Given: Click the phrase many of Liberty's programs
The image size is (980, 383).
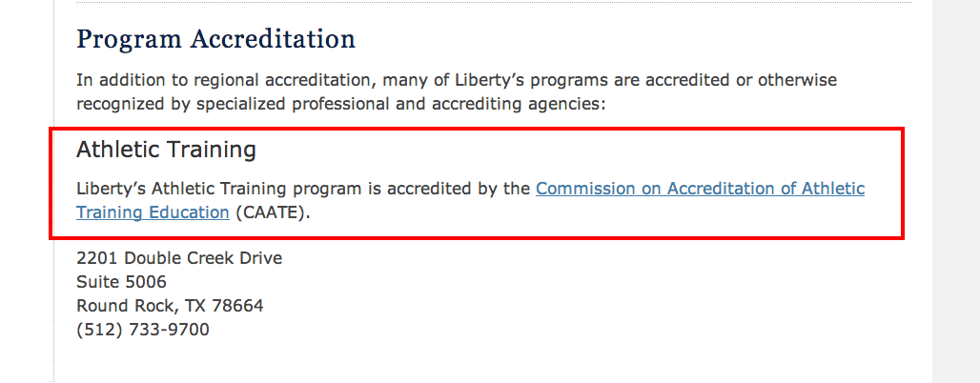Looking at the screenshot, I should [495, 81].
